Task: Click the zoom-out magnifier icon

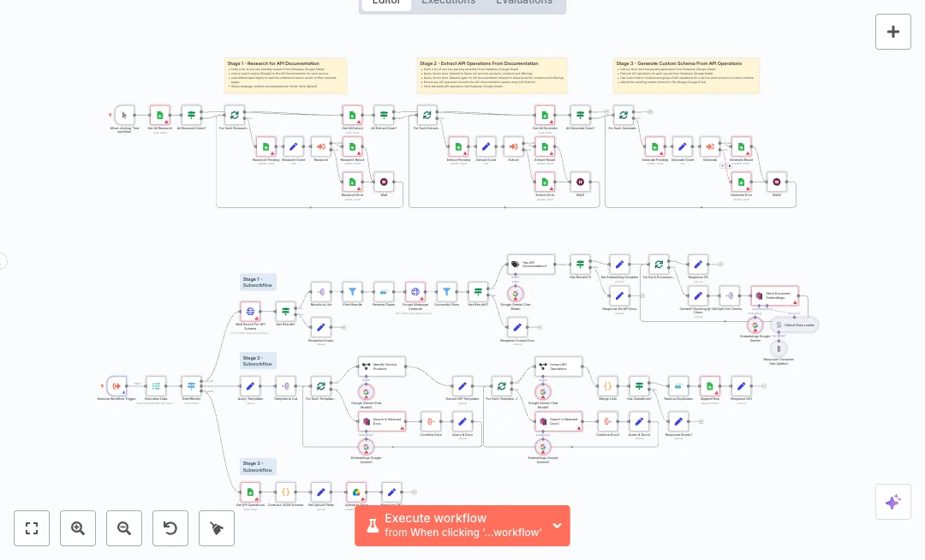Action: [124, 528]
